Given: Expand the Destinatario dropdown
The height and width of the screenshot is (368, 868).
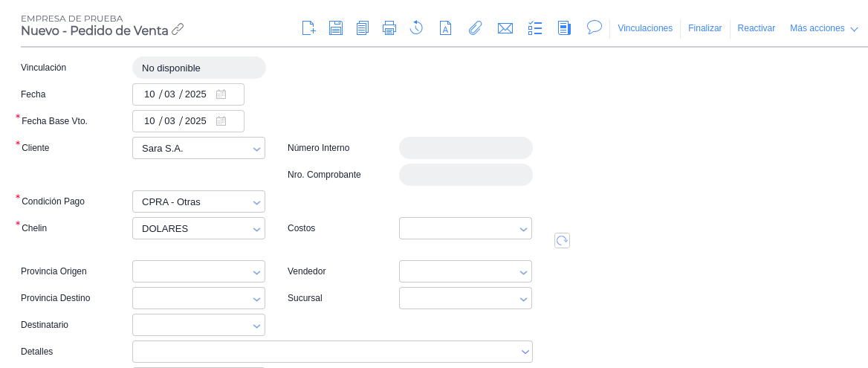Looking at the screenshot, I should [x=198, y=325].
